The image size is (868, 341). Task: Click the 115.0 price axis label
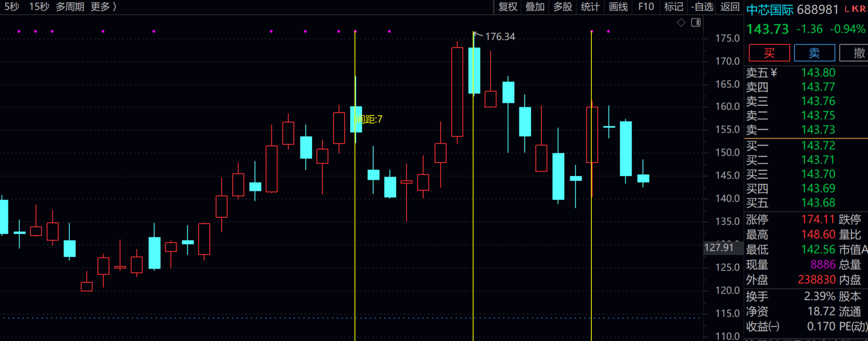(x=727, y=314)
